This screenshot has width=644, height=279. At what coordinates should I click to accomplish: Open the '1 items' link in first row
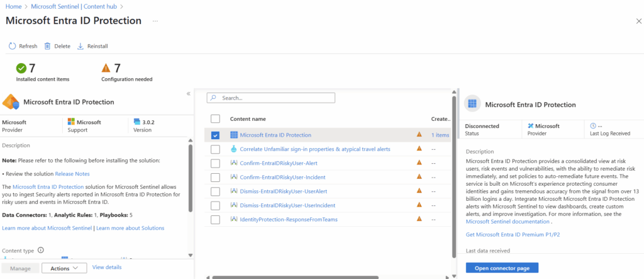440,135
